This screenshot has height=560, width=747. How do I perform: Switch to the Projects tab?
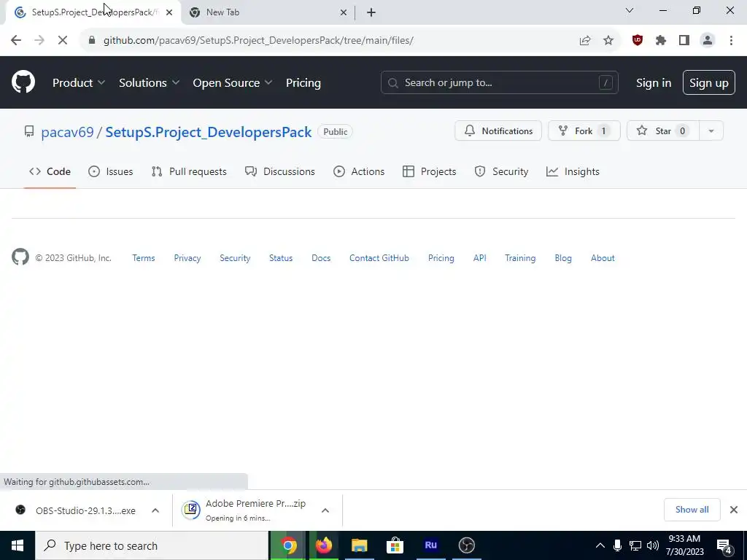pyautogui.click(x=429, y=171)
